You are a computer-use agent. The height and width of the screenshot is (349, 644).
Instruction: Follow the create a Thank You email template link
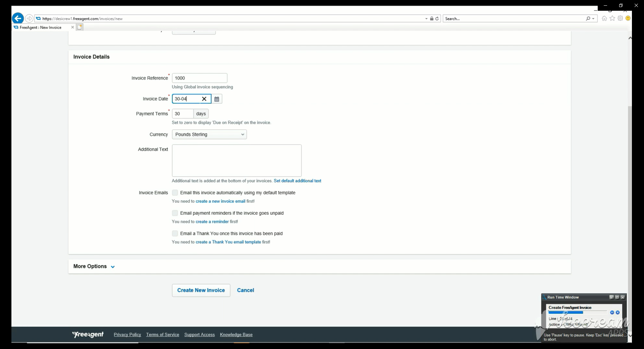(x=228, y=242)
